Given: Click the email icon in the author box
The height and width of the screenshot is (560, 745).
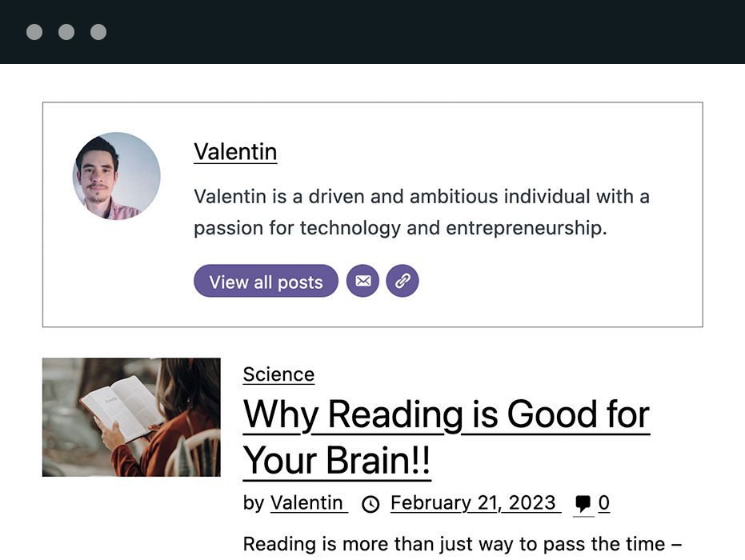Looking at the screenshot, I should coord(362,281).
